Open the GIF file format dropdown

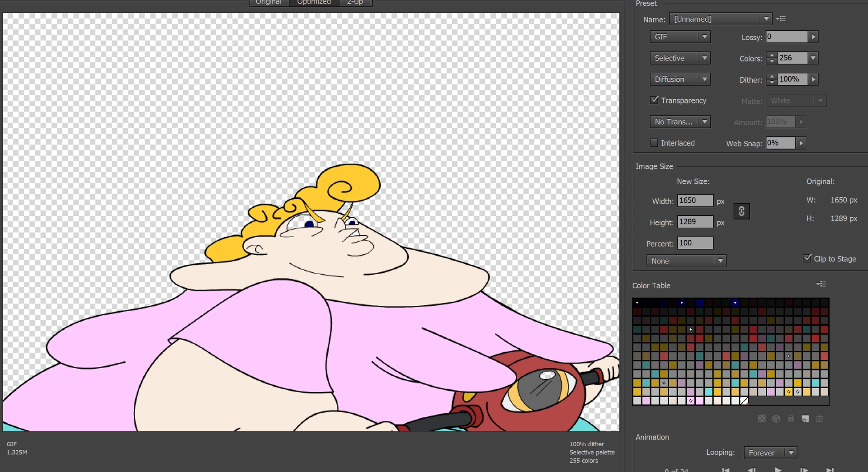pyautogui.click(x=680, y=37)
